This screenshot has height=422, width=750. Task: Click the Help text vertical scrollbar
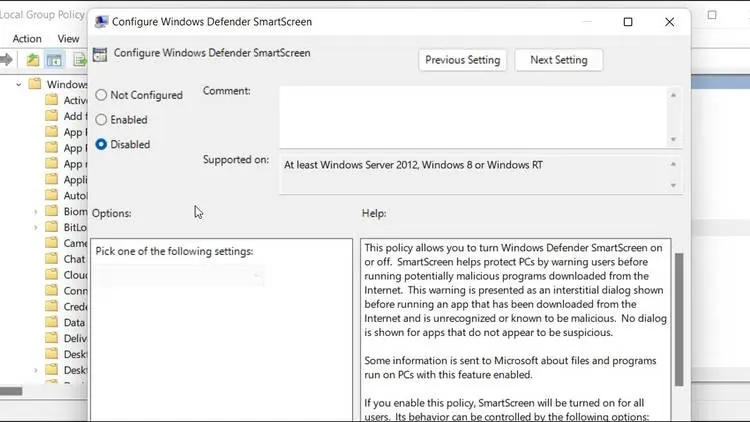coord(679,320)
